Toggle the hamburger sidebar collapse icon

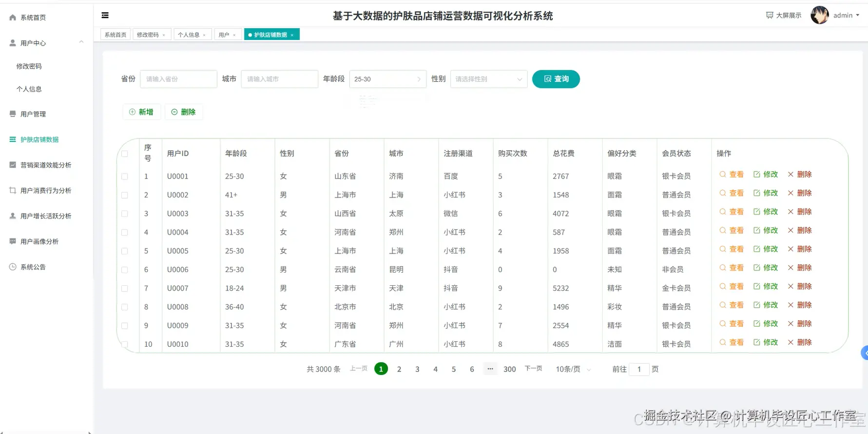pos(105,16)
